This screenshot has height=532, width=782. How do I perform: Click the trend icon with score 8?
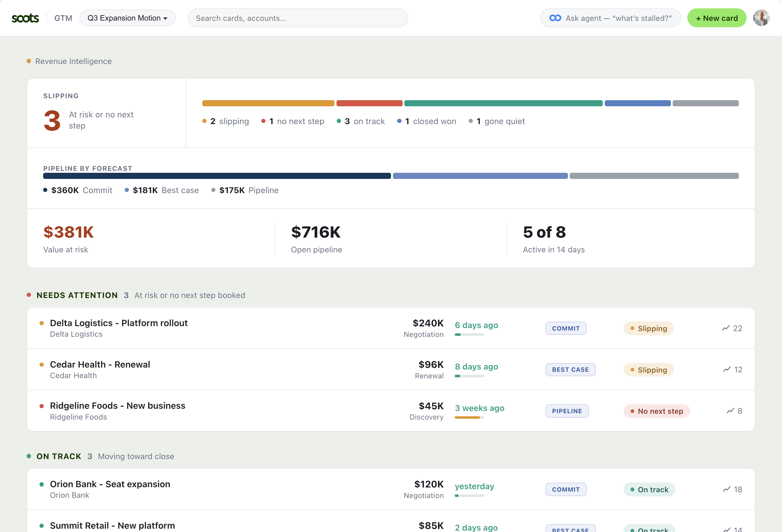731,411
